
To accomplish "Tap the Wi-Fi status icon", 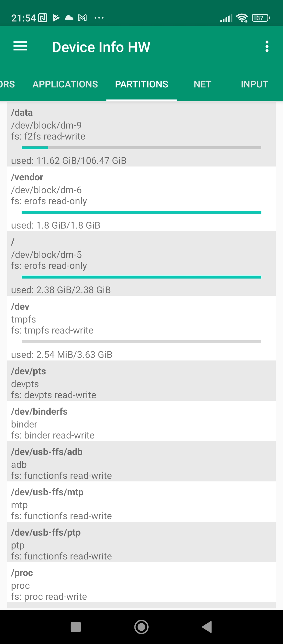I will [x=242, y=18].
